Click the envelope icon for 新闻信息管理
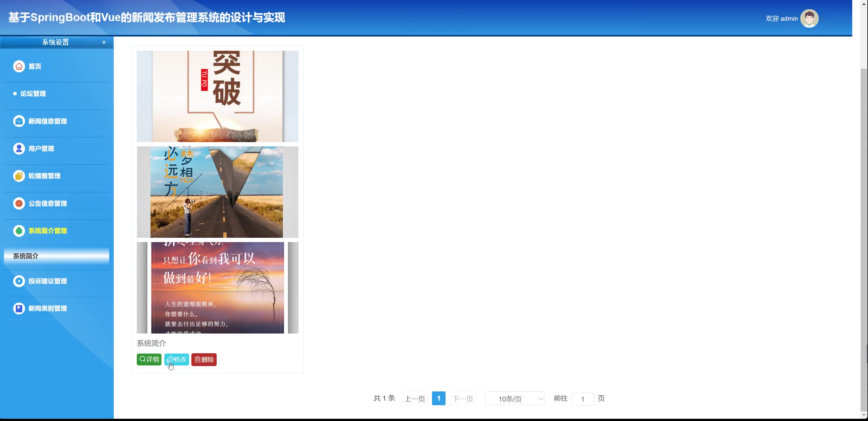 [19, 121]
